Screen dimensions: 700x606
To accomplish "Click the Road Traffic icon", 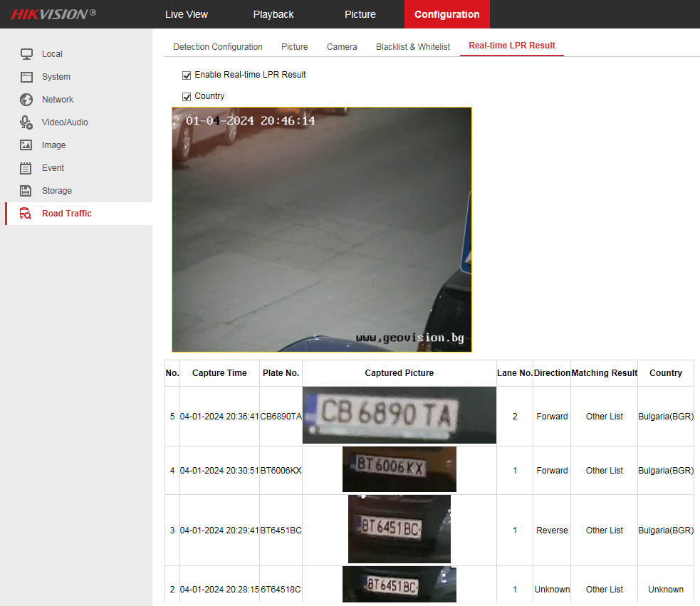I will point(26,214).
